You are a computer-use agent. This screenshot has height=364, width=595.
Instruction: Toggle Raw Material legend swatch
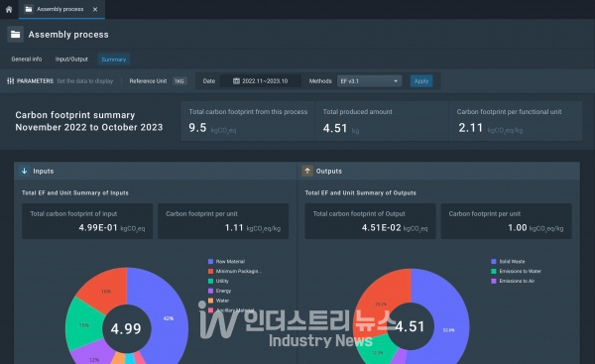coord(210,262)
